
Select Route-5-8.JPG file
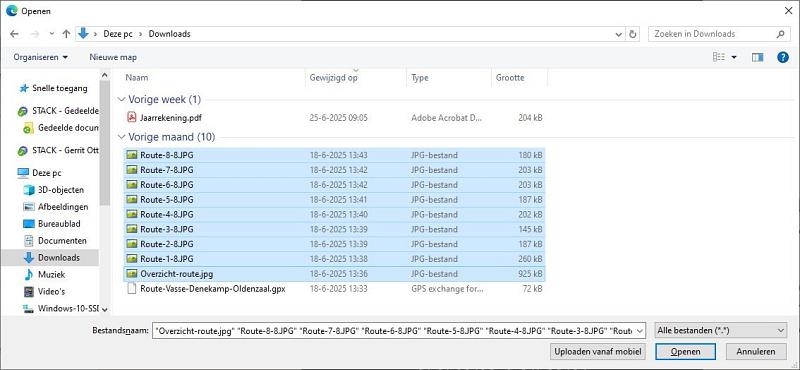(x=334, y=200)
